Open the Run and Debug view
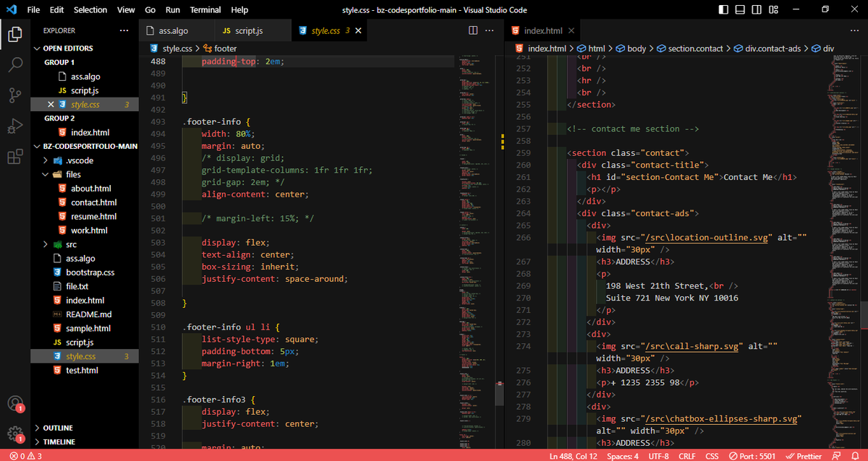868x461 pixels. tap(14, 125)
